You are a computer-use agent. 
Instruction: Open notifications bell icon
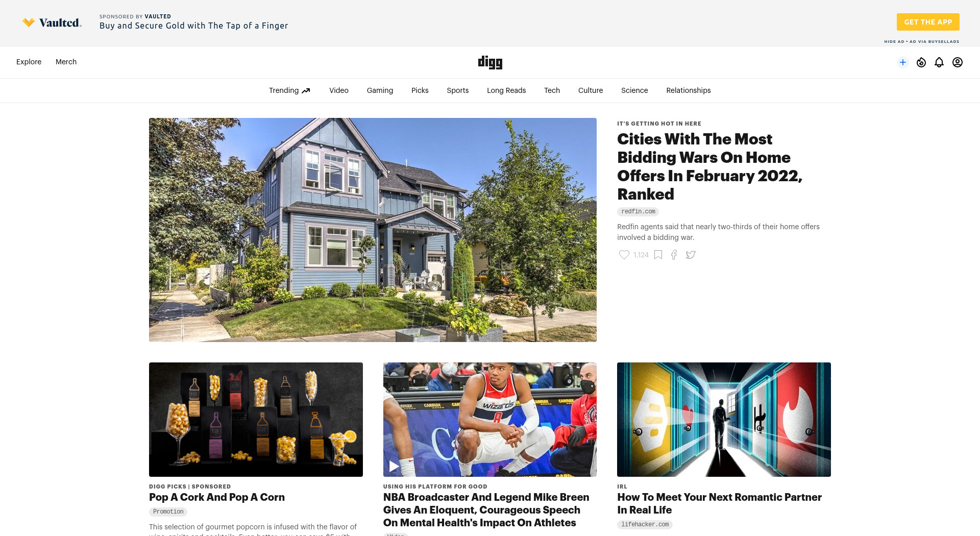point(939,62)
